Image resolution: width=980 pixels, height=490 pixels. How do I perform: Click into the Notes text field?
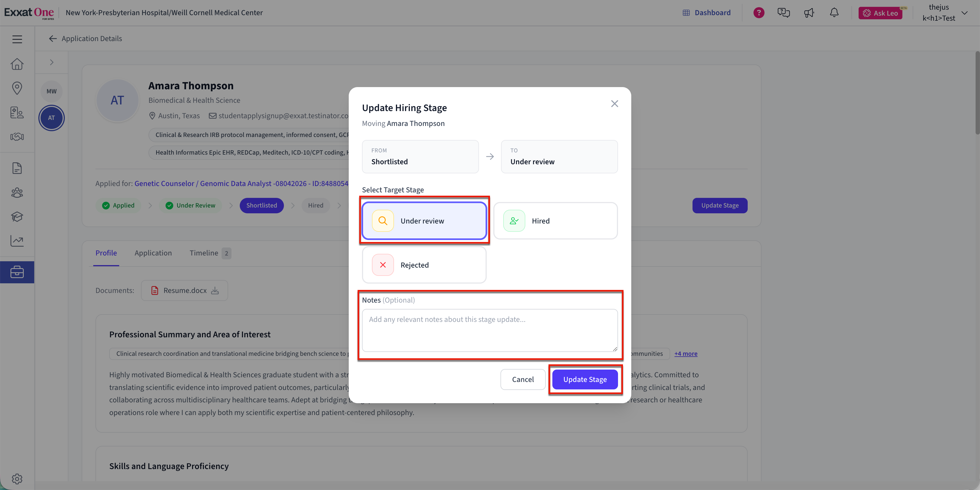point(490,330)
